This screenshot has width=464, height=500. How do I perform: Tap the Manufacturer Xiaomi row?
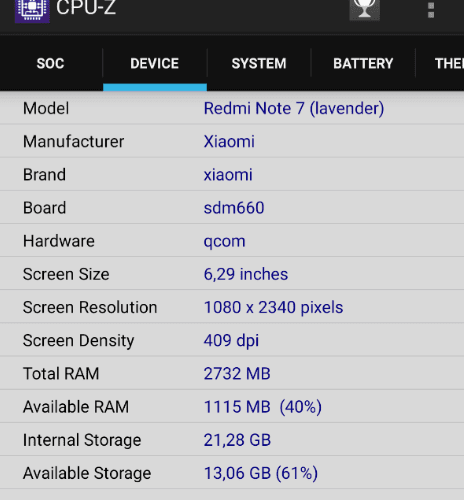232,141
